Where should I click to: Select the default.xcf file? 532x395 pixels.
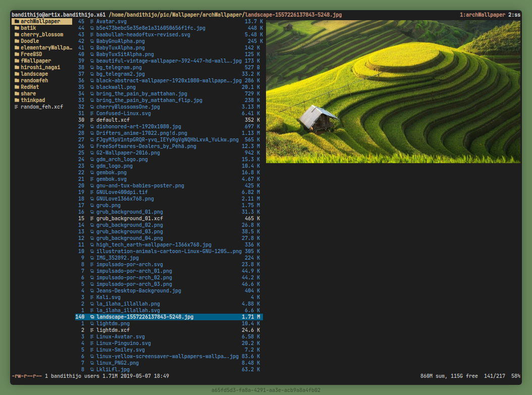coord(113,120)
